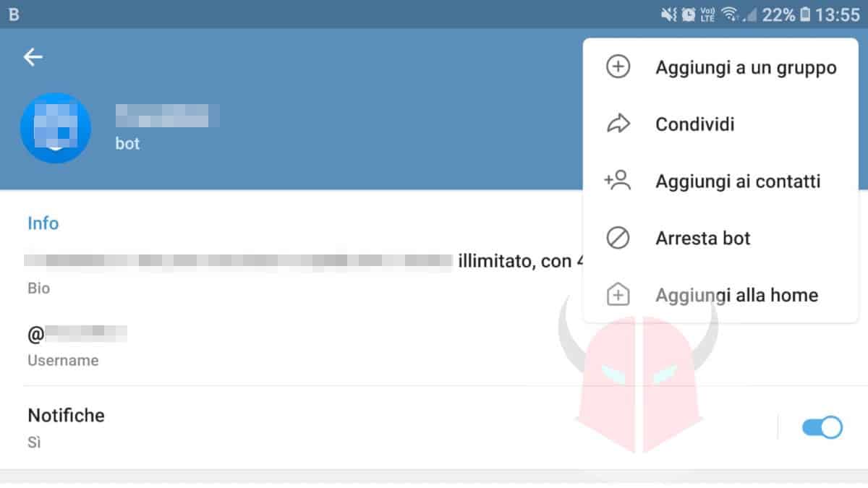Tap the blurred bot name in header

click(167, 116)
